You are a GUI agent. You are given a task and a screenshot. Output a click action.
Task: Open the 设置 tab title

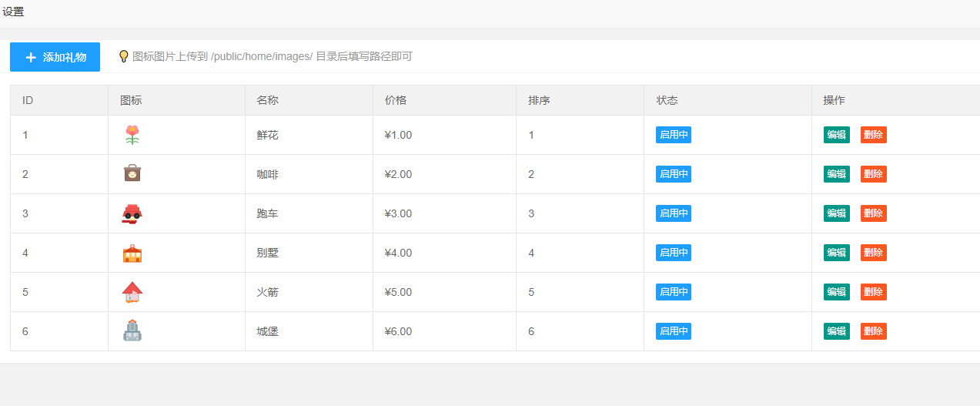(x=13, y=12)
